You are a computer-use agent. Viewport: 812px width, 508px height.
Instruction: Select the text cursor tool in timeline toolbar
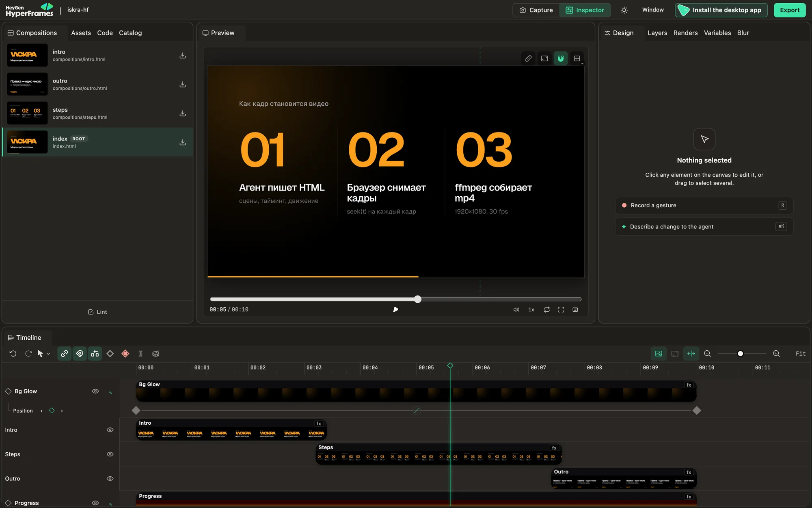click(x=140, y=354)
